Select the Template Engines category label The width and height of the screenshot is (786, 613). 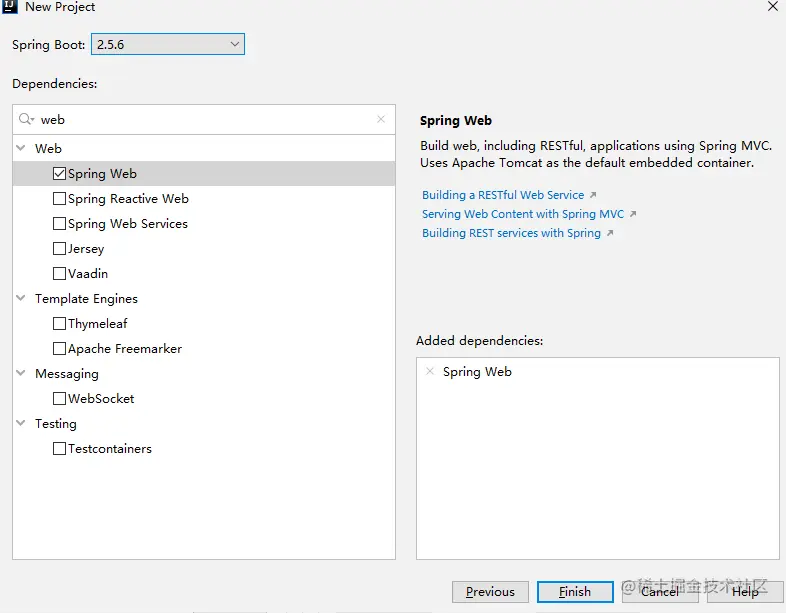(86, 299)
